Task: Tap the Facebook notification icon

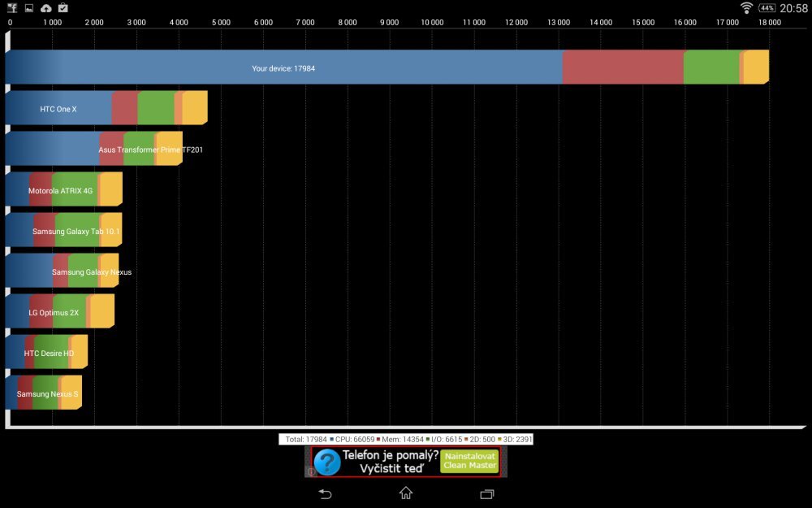Action: pyautogui.click(x=13, y=8)
